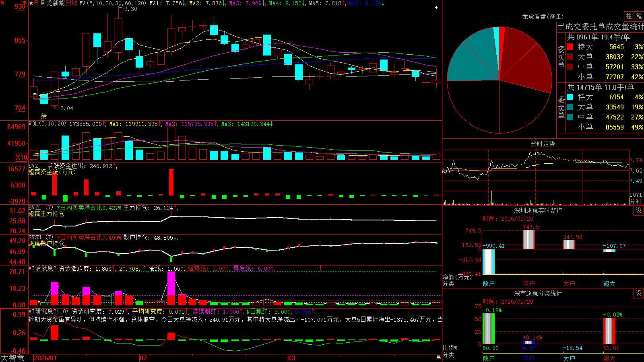
Task: Click the SVSH (7) indicator label
Action: point(41,237)
